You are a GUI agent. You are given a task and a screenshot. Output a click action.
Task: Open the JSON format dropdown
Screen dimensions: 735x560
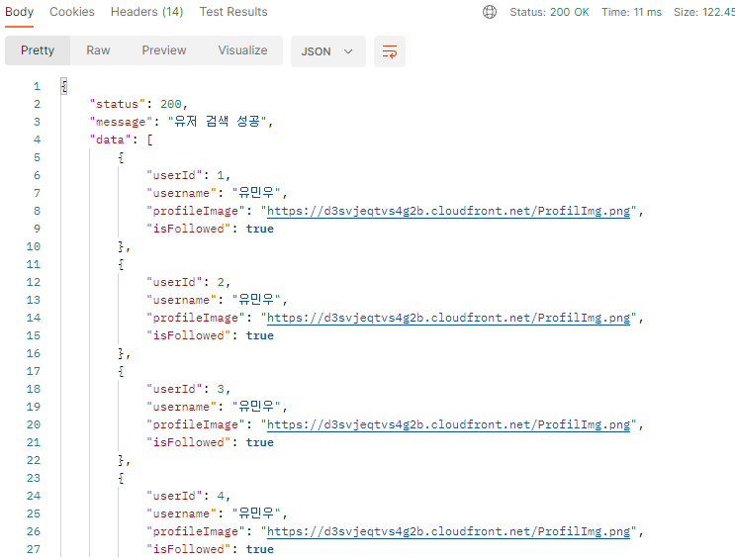tap(327, 51)
